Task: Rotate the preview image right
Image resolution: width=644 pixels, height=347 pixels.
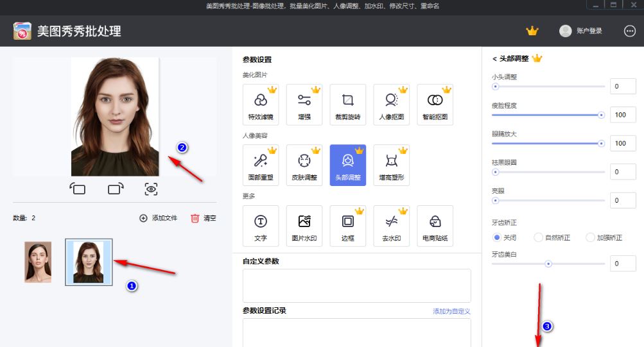Action: point(116,189)
